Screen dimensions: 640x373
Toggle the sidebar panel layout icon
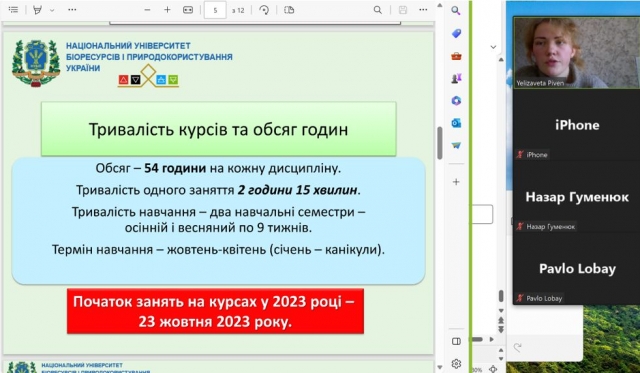coord(456,341)
